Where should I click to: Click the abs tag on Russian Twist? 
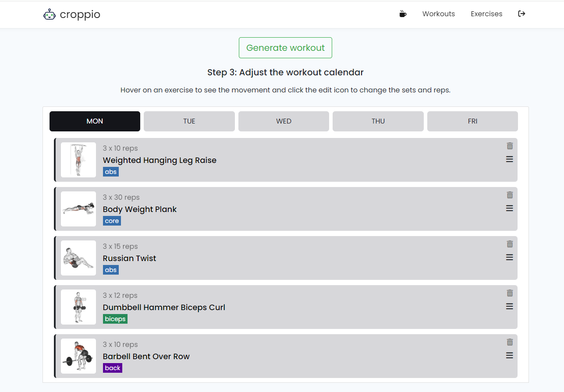point(111,270)
